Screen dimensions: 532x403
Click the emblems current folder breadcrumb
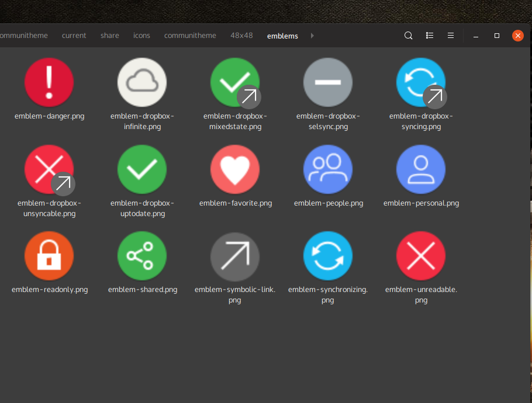(282, 36)
